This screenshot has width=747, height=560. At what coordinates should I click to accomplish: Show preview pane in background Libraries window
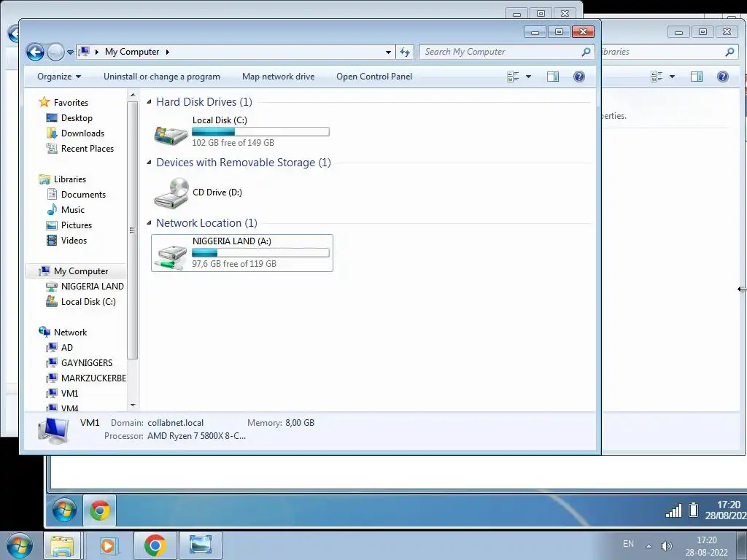tap(697, 77)
